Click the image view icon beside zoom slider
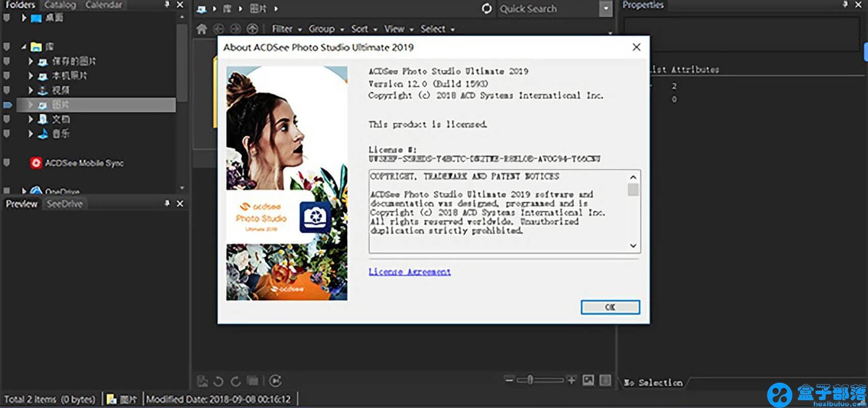Viewport: 868px width, 408px height. [588, 380]
